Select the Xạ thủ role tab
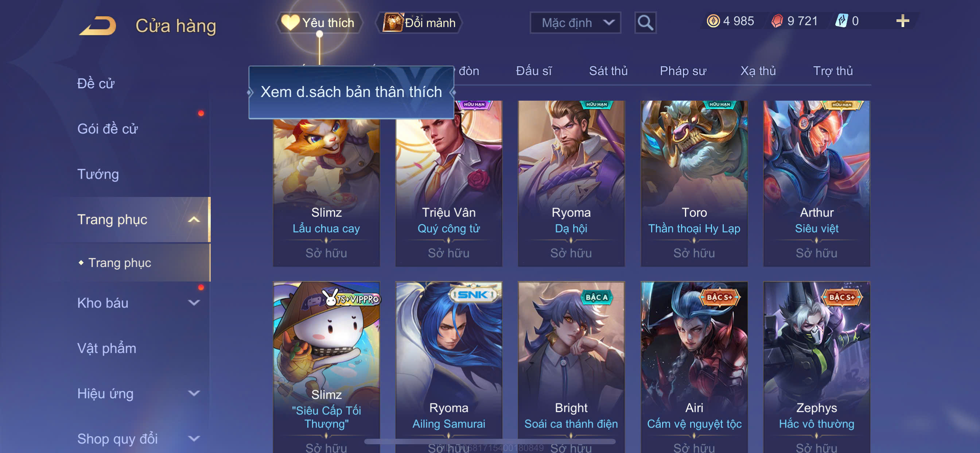This screenshot has height=453, width=980. point(758,71)
